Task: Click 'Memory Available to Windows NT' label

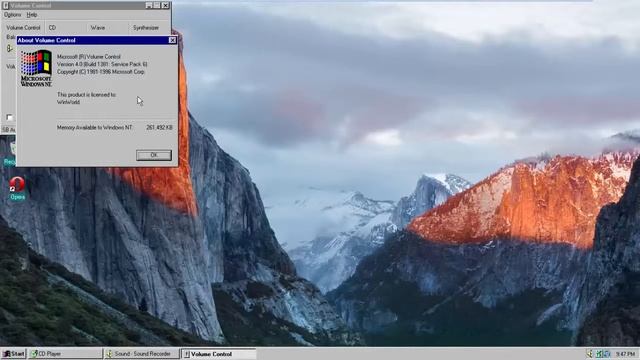Action: (x=94, y=127)
